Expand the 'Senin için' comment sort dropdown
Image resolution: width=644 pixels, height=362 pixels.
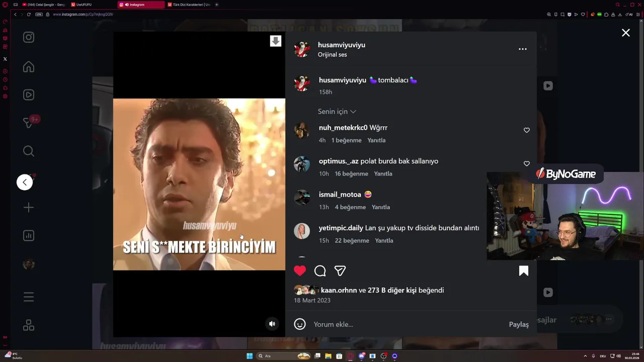[x=337, y=111]
